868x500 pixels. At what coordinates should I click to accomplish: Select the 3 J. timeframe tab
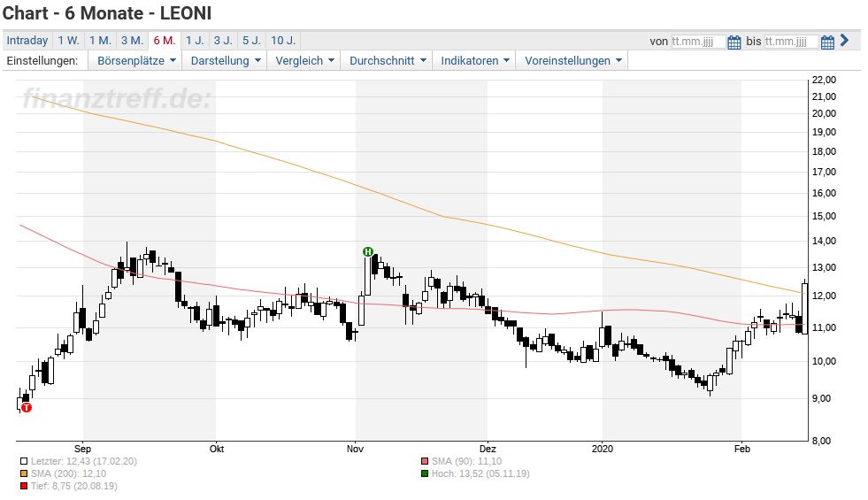[x=223, y=41]
